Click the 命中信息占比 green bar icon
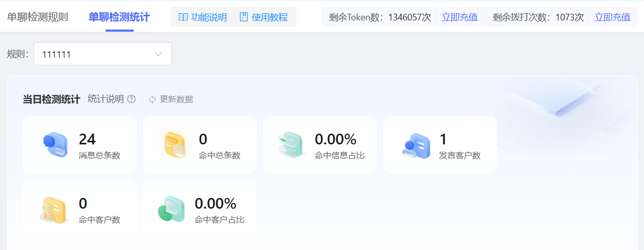 pyautogui.click(x=291, y=144)
